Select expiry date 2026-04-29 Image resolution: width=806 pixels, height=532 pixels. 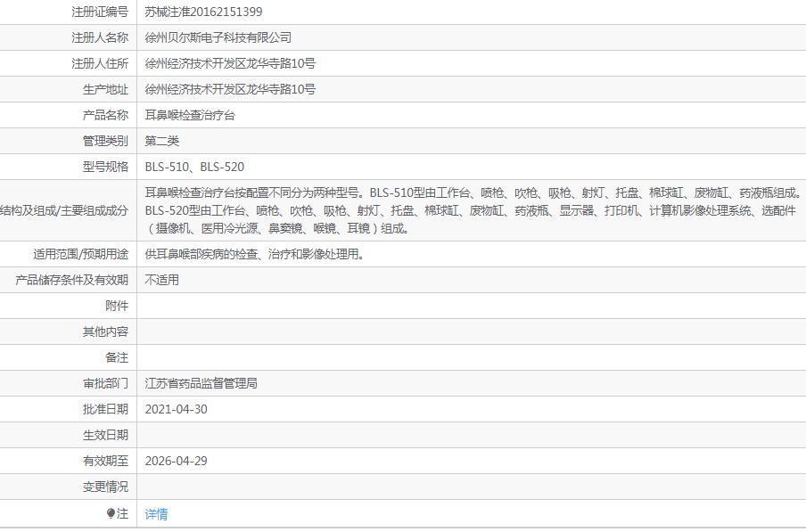tap(177, 461)
